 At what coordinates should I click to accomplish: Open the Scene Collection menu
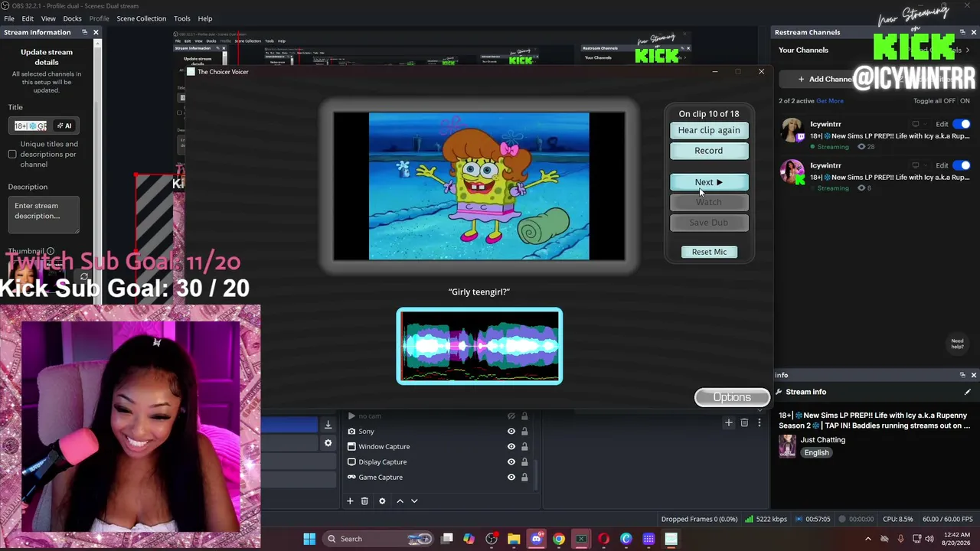[x=141, y=18]
